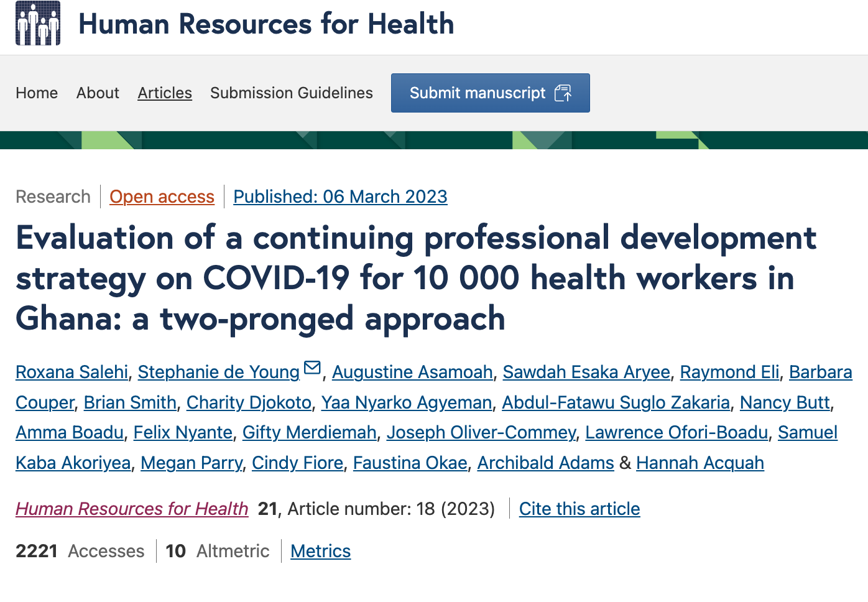Go to the Articles menu item
This screenshot has height=602, width=868.
coord(165,93)
